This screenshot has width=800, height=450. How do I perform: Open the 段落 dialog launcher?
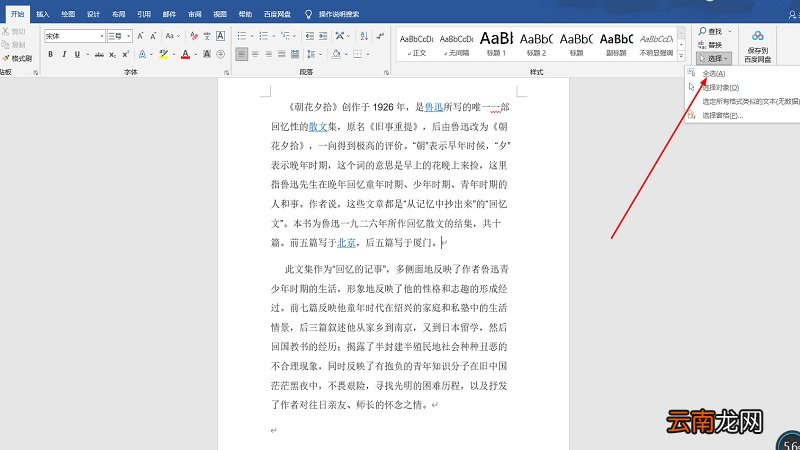coord(386,72)
